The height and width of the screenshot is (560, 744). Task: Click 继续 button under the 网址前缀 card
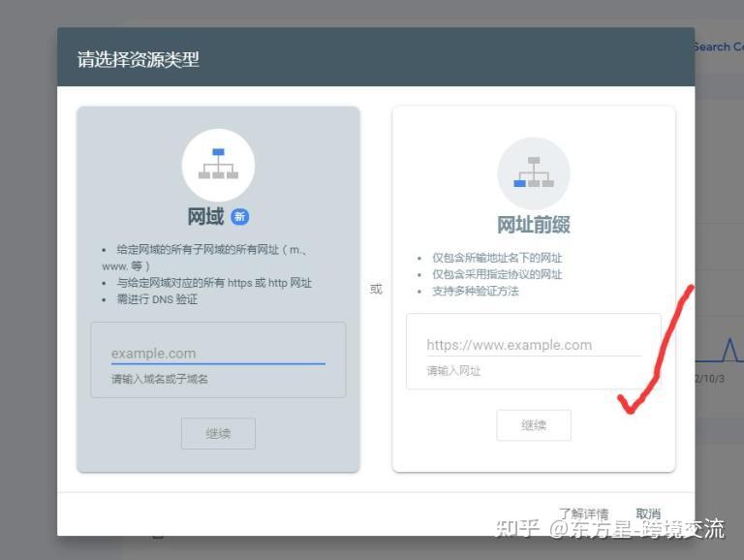[x=534, y=425]
